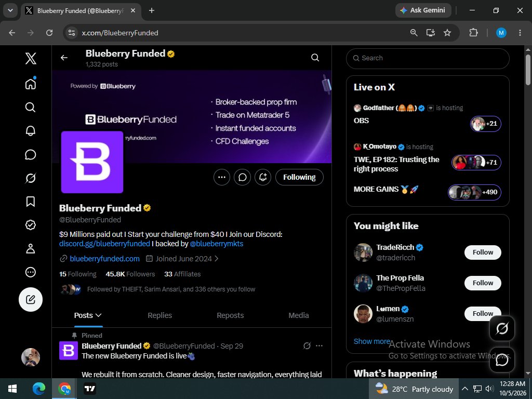
Task: Open Chrome three-dots menu
Action: point(520,33)
